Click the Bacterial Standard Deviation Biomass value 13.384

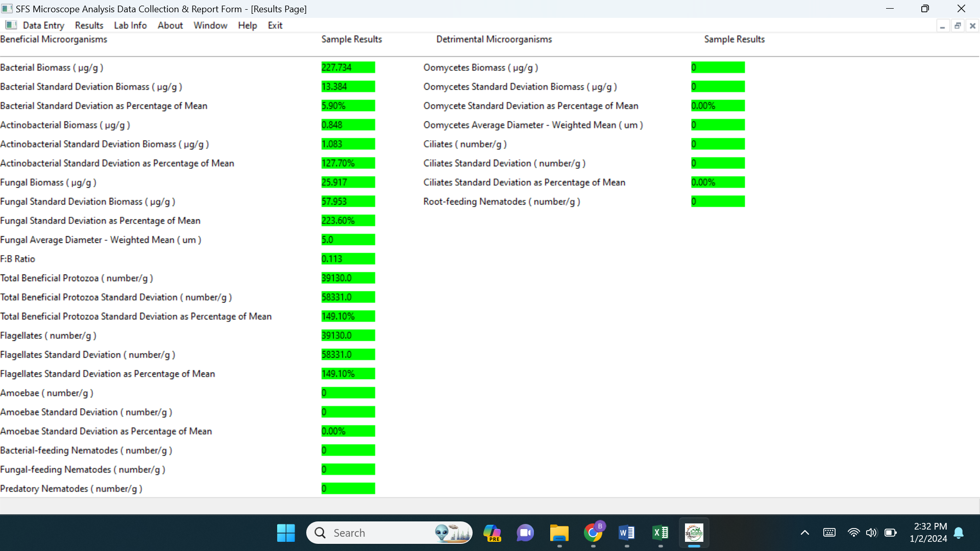[x=348, y=87]
